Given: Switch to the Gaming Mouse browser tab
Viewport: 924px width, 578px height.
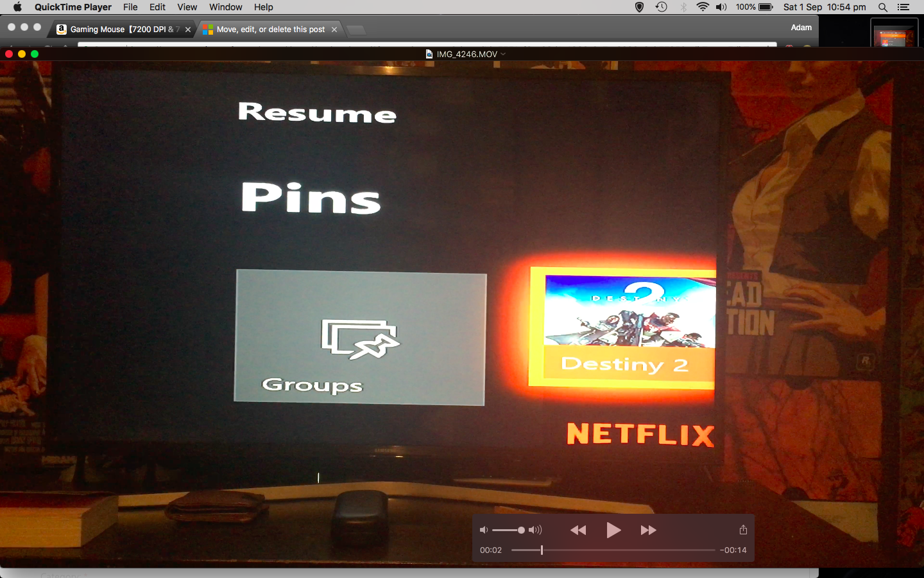Looking at the screenshot, I should pos(122,30).
